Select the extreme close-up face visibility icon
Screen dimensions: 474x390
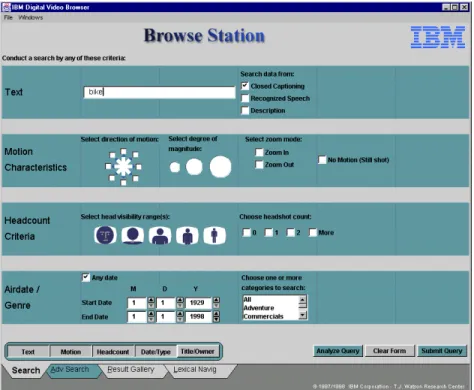105,235
